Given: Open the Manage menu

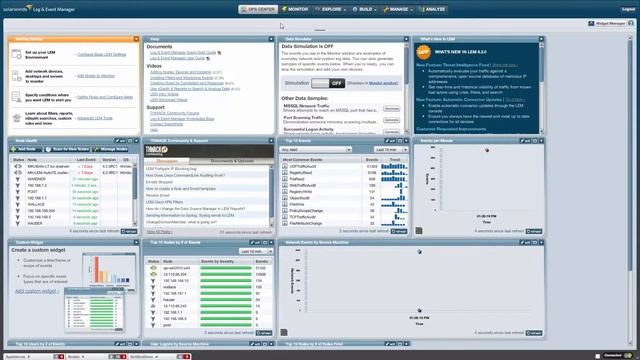Looking at the screenshot, I should 398,9.
